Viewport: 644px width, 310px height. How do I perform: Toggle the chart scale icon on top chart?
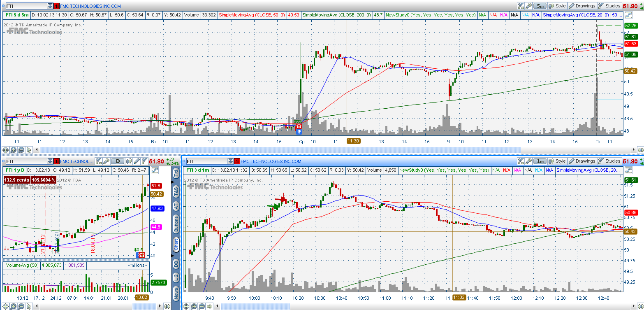[x=628, y=15]
